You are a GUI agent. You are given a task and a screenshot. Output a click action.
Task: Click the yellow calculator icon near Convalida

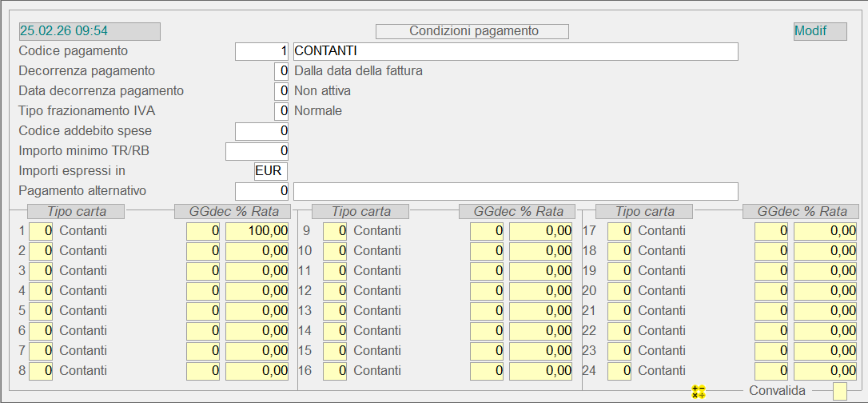click(x=699, y=391)
